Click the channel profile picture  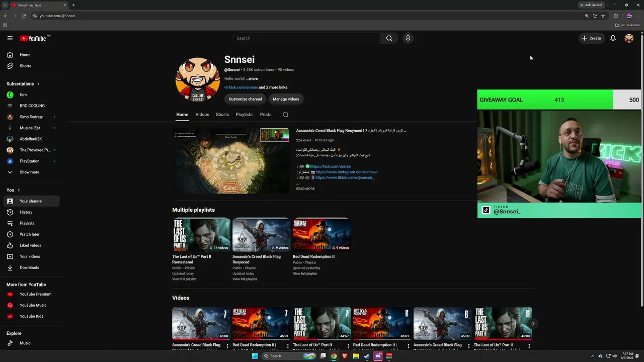click(198, 80)
